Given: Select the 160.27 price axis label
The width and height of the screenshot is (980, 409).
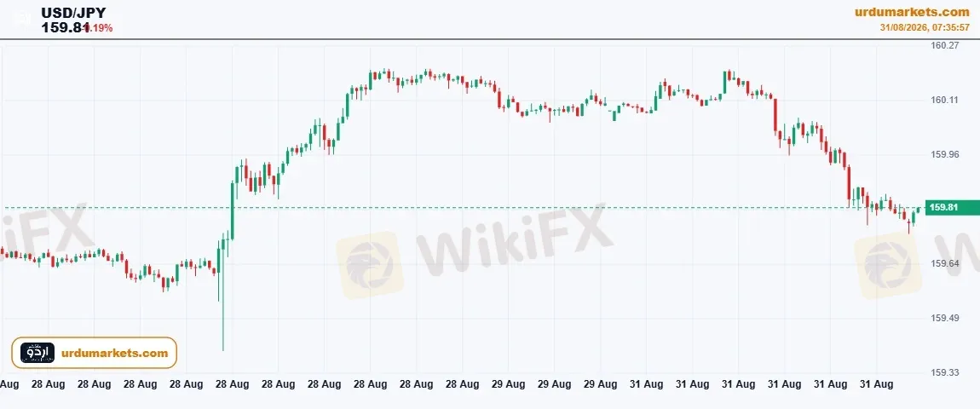Looking at the screenshot, I should pos(943,45).
